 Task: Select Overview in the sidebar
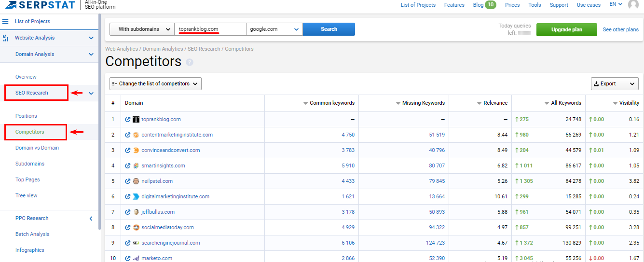pyautogui.click(x=26, y=77)
